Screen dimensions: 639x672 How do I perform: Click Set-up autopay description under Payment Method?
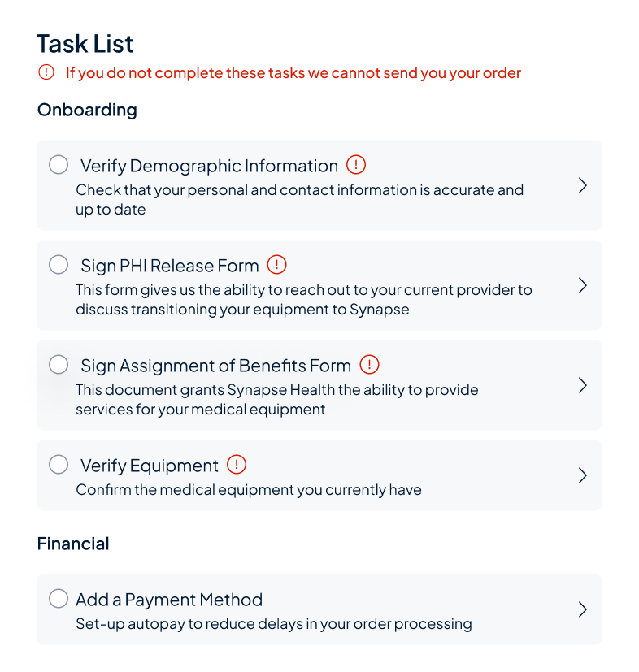tap(273, 624)
